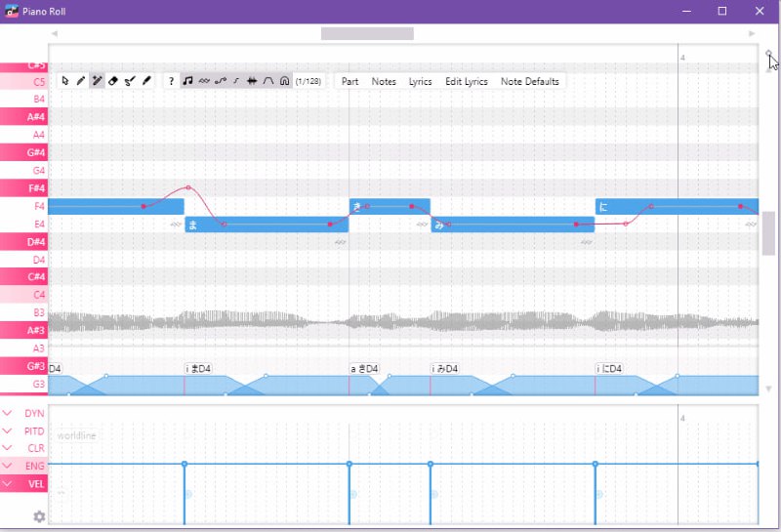
Task: Open the Part menu
Action: point(349,82)
